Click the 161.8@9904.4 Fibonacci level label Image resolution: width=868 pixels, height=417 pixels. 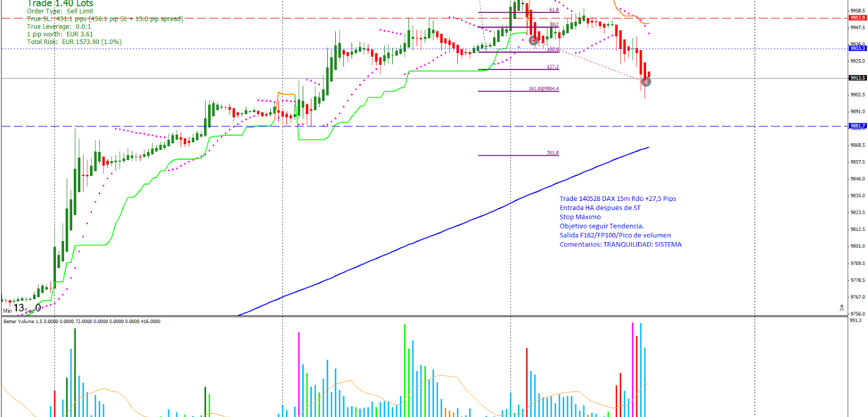click(x=543, y=89)
